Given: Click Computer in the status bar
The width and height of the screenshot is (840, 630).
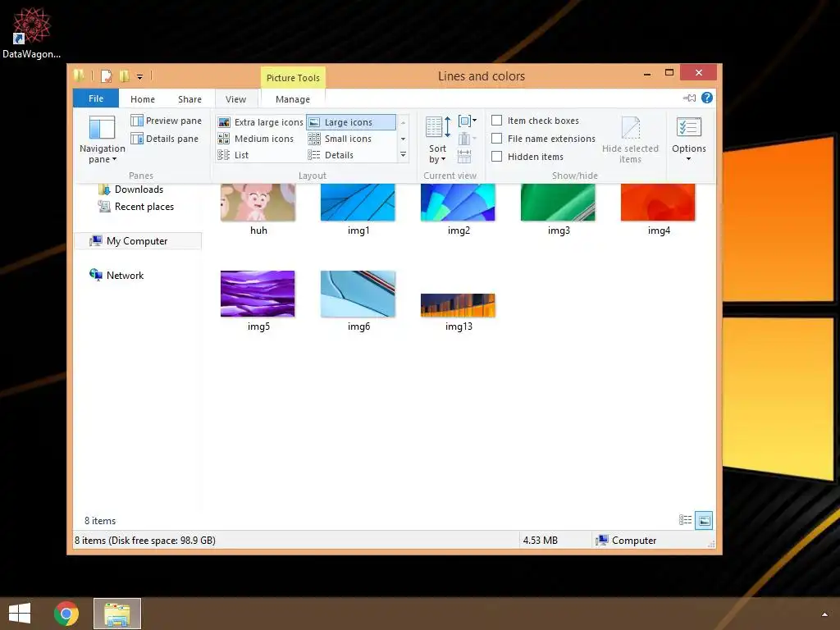Looking at the screenshot, I should tap(626, 541).
